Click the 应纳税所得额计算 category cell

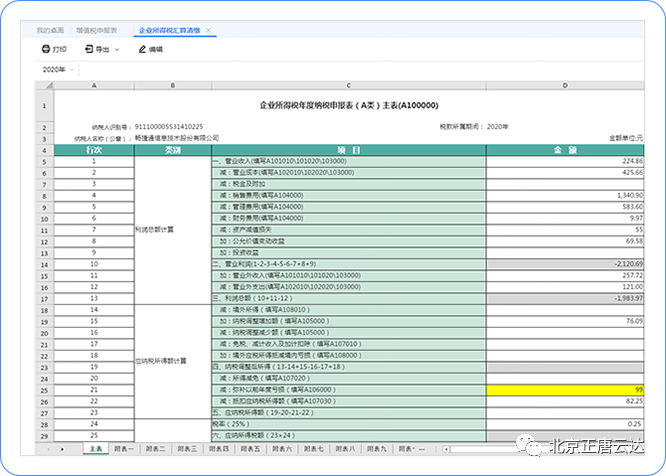tap(173, 361)
